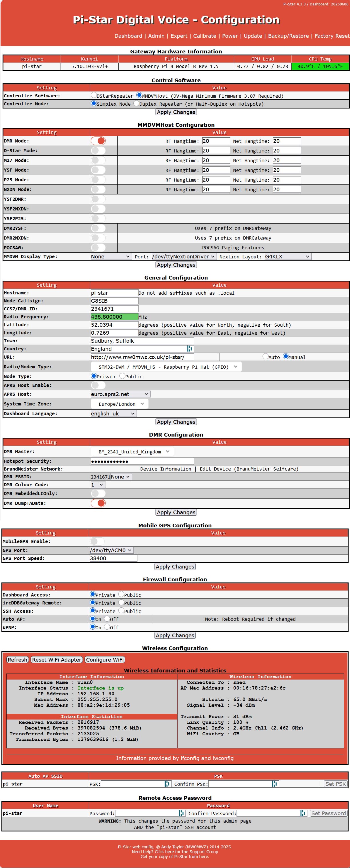Enable POCSAG switch
This screenshot has height=868, width=350.
click(98, 248)
